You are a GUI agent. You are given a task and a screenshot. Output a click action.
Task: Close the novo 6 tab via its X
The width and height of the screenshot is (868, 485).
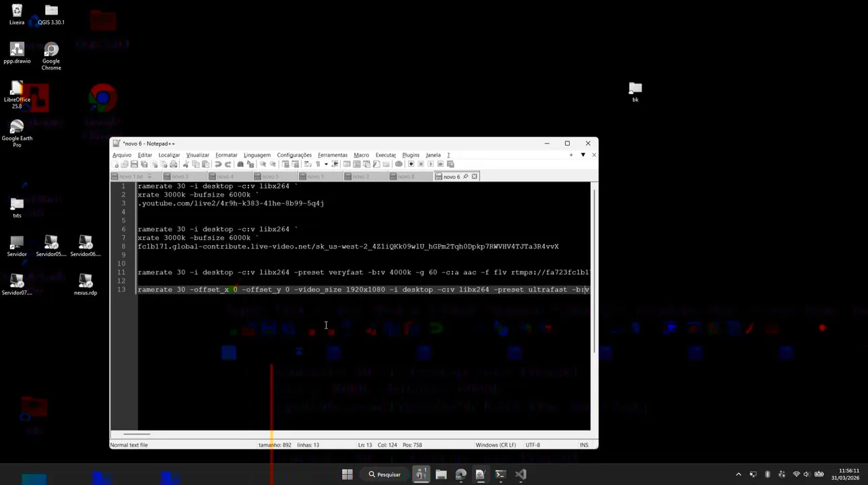(474, 176)
